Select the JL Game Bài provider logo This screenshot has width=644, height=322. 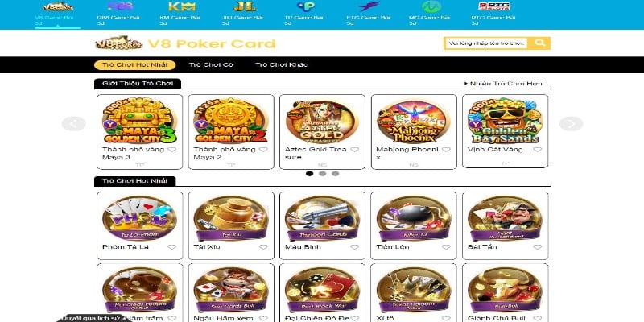[245, 6]
